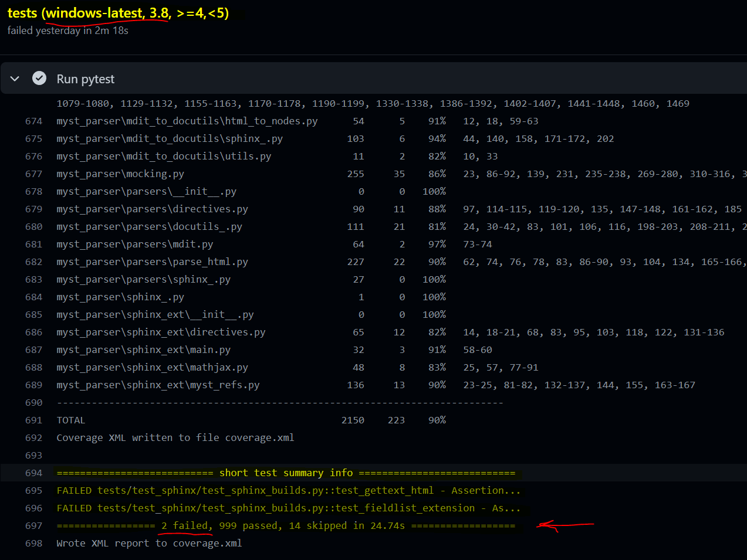Click myst_parser\sphinx_ext\directives.py row
The height and width of the screenshot is (560, 747).
click(x=373, y=332)
